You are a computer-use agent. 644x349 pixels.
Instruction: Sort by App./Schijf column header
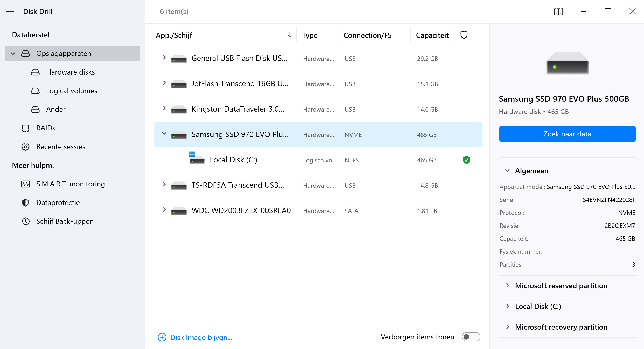(174, 35)
